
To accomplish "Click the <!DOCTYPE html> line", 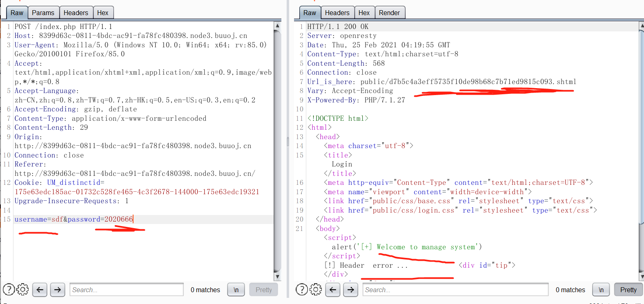I will [x=338, y=118].
